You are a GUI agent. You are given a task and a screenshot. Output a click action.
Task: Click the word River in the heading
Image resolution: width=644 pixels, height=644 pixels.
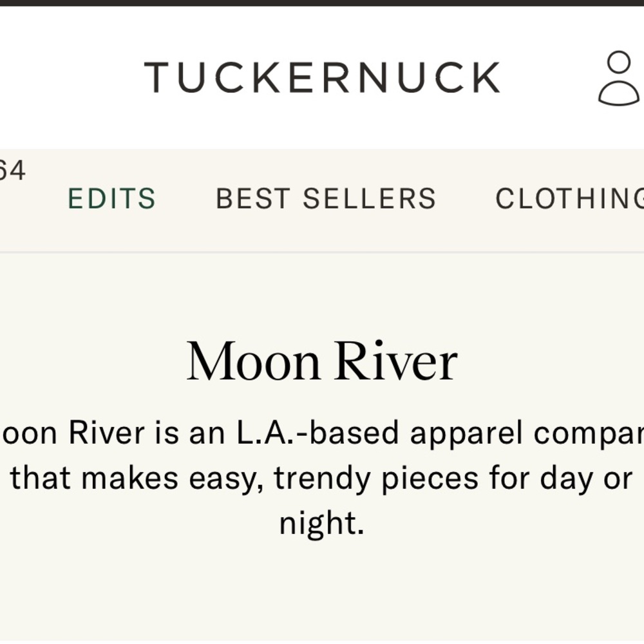395,361
